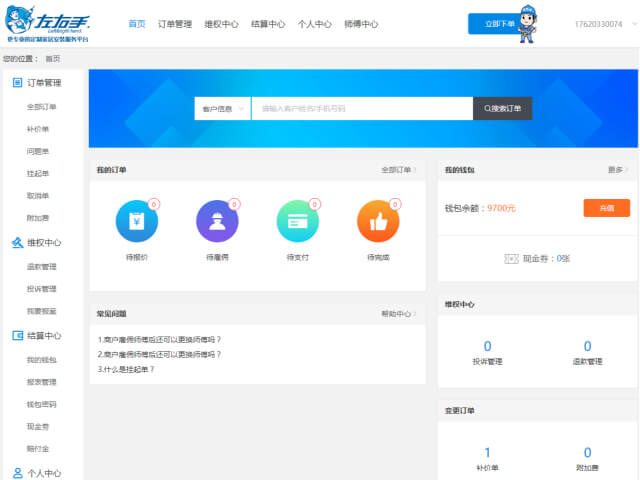Click the 维权中心 gavel icon in sidebar
Viewport: 640px width, 480px height.
click(x=17, y=242)
